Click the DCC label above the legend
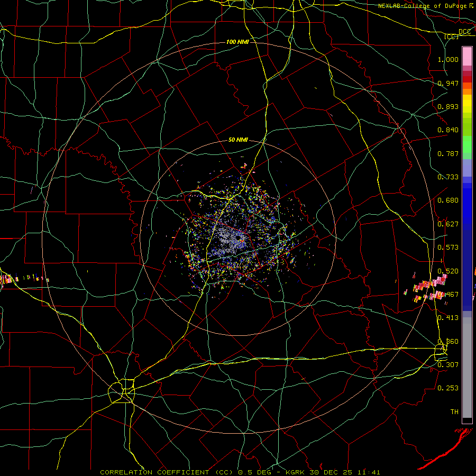This screenshot has height=476, width=476. point(464,31)
